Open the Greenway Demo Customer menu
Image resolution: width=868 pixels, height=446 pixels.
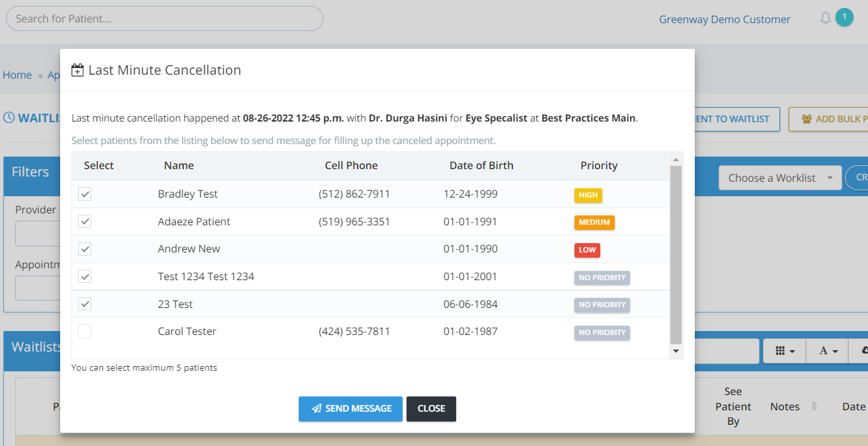(724, 19)
